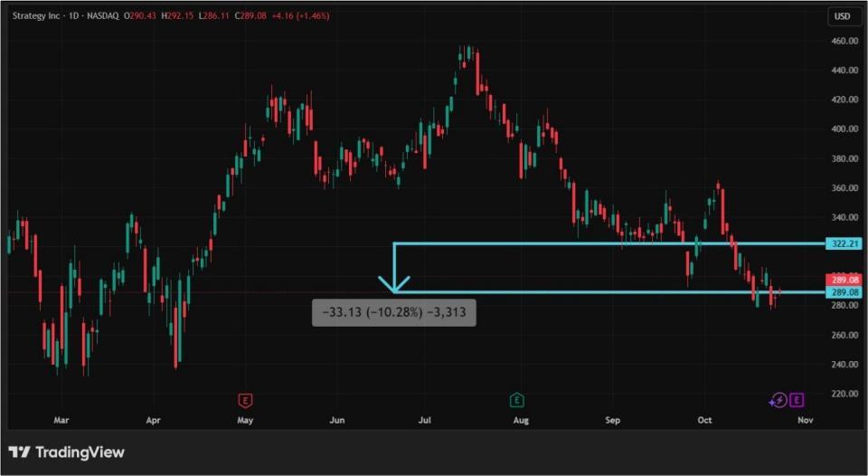Screen dimensions: 868x476
Task: Click the 322.21 cyan price label
Action: click(843, 244)
